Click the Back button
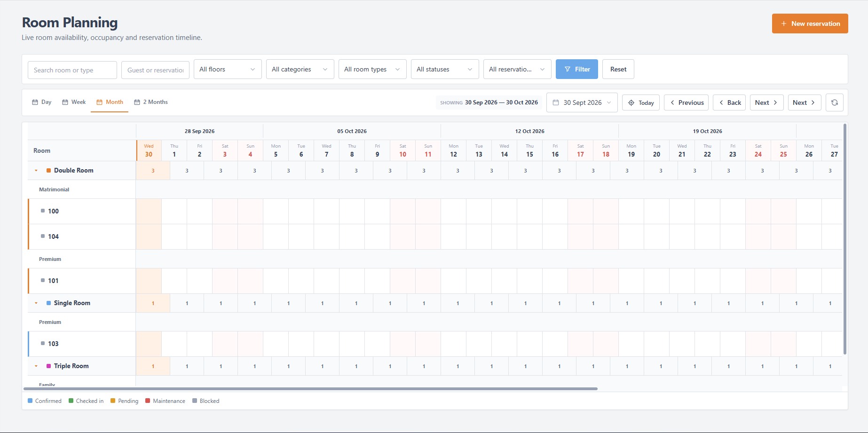The width and height of the screenshot is (868, 433). pos(729,102)
